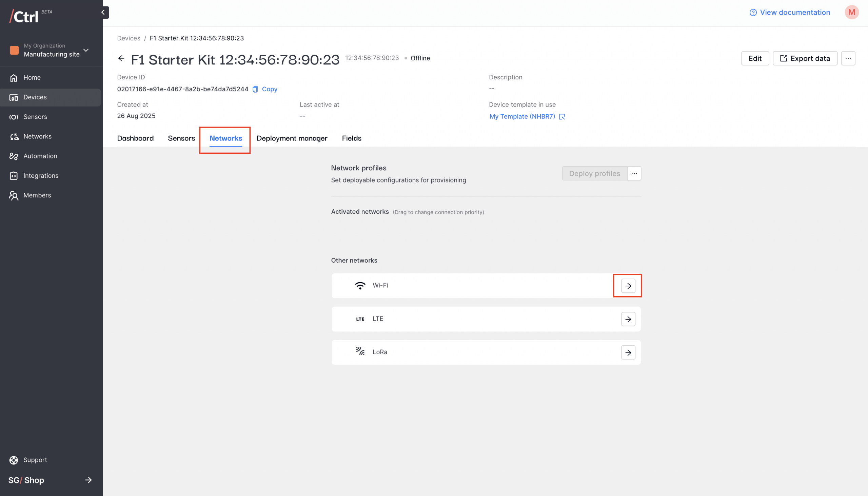Open SG/ Shop at sidebar bottom

pyautogui.click(x=50, y=480)
